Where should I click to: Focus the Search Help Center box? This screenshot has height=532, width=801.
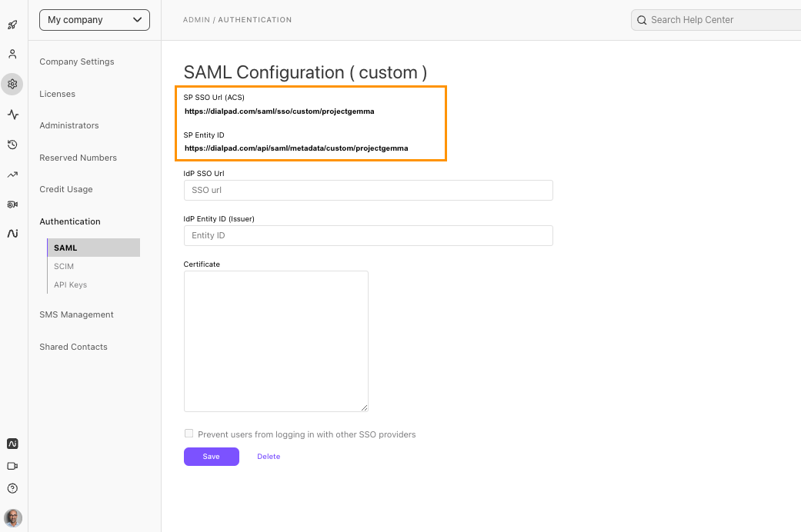[716, 20]
